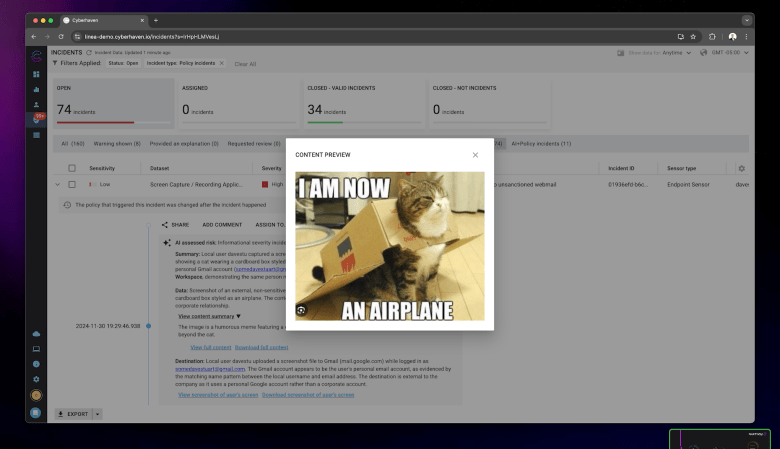Click the Google Lens icon on preview image

point(301,310)
